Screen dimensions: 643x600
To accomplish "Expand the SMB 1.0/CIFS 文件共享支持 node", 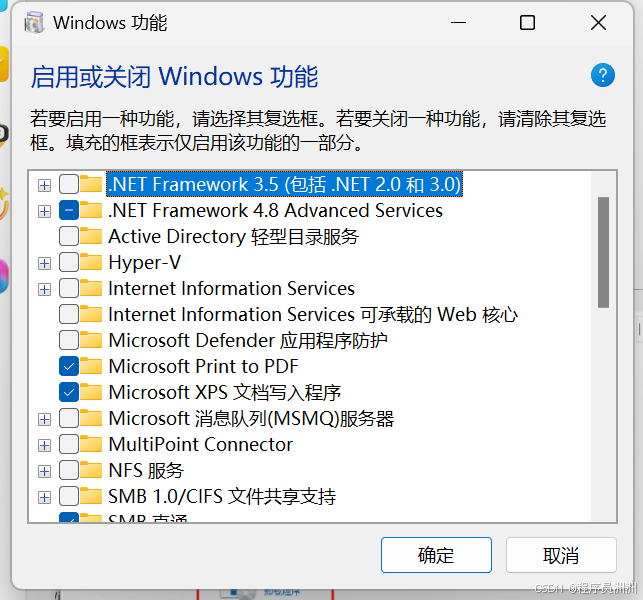I will point(44,497).
